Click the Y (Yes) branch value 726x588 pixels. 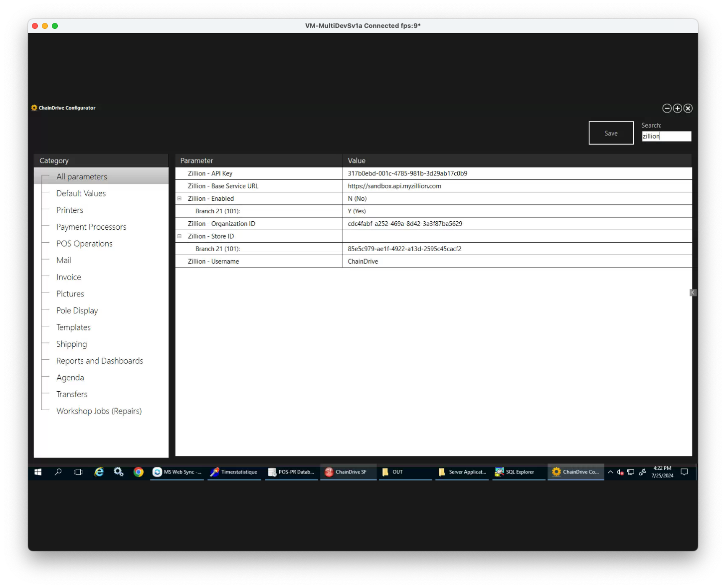pyautogui.click(x=518, y=211)
